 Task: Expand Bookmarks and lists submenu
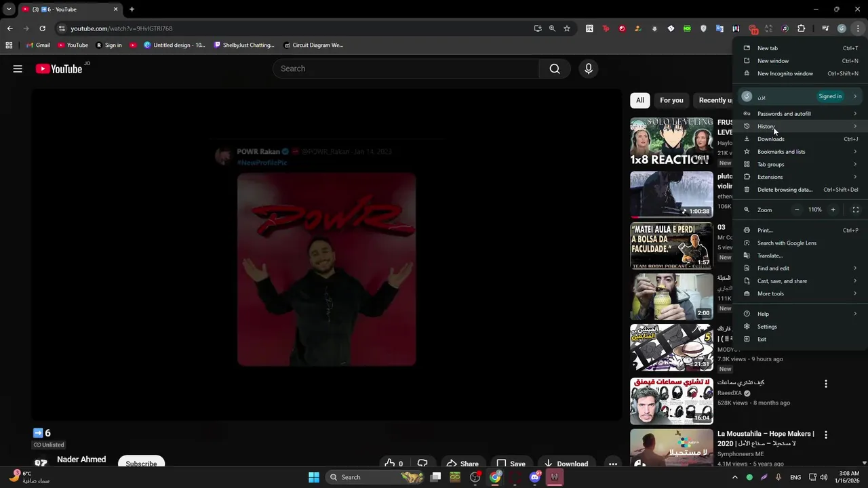(800, 152)
